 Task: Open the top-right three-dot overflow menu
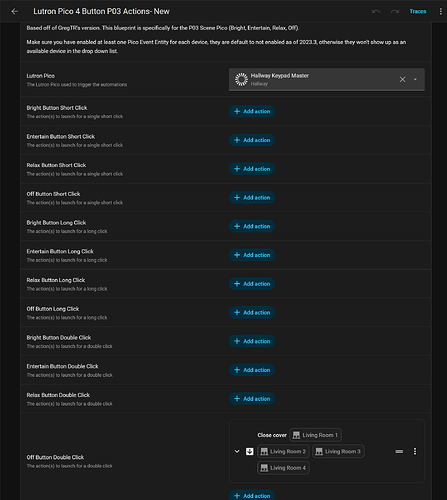[x=440, y=11]
